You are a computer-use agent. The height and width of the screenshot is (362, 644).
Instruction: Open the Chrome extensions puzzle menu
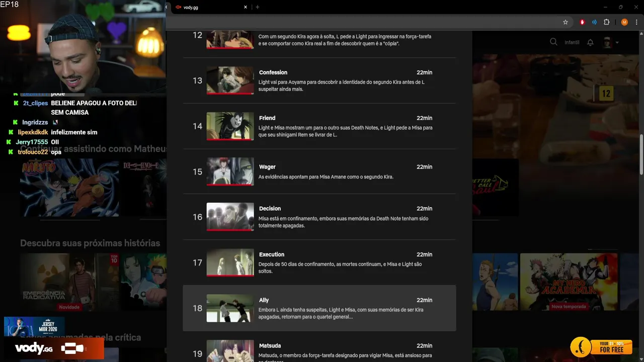coord(606,22)
